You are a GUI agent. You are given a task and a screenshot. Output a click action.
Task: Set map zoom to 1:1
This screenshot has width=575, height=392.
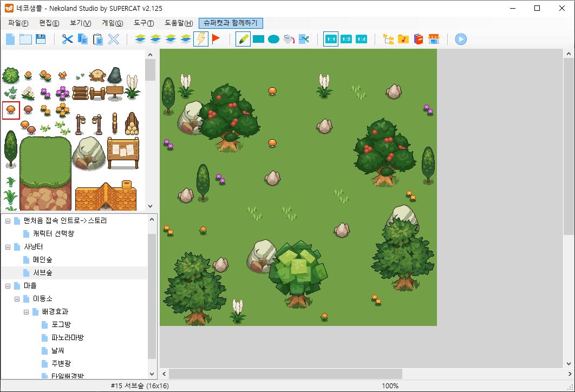click(x=331, y=39)
